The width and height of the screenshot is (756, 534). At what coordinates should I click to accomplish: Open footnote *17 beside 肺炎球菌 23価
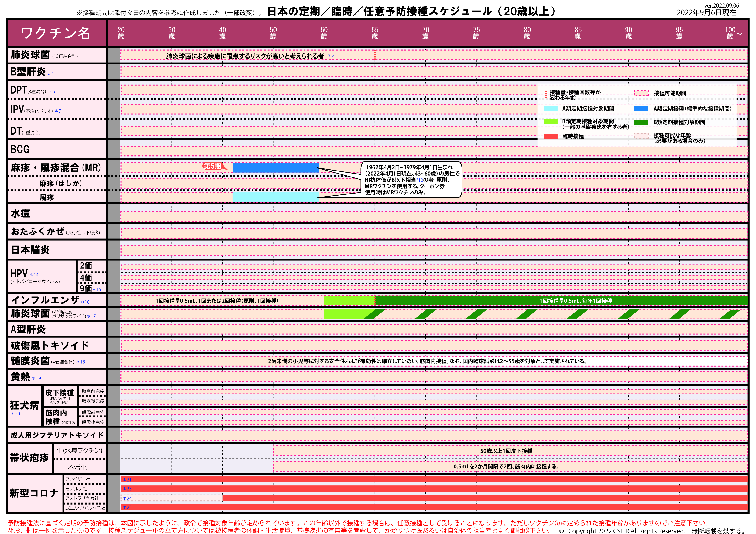[91, 316]
